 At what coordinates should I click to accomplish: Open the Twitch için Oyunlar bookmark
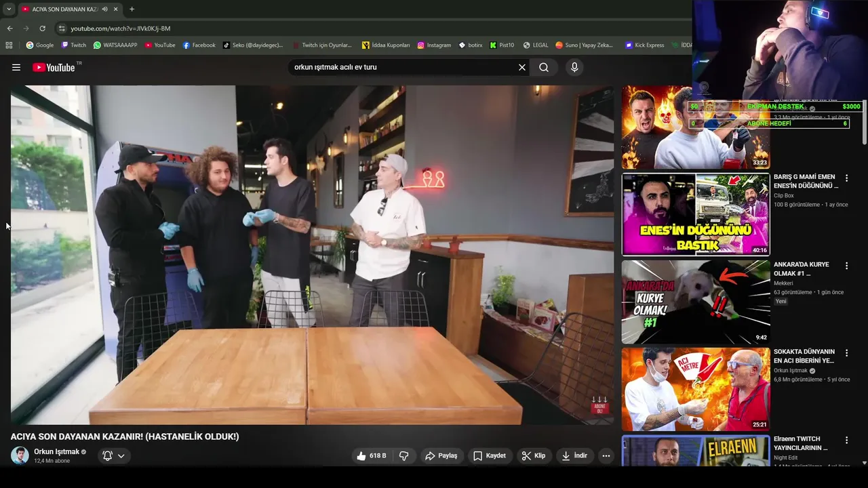point(322,45)
